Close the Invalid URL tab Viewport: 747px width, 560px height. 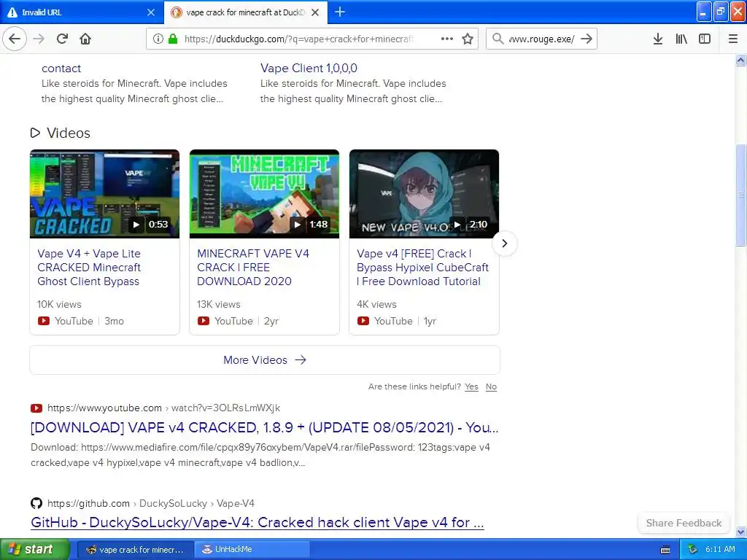point(151,12)
